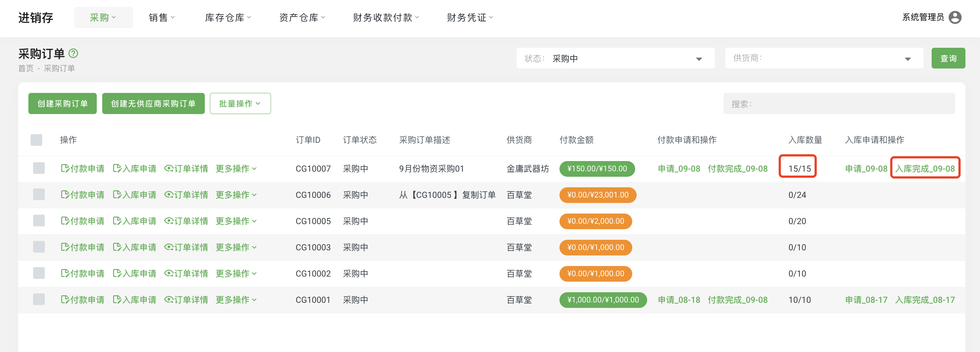Image resolution: width=980 pixels, height=352 pixels.
Task: Expand 更多操作 on CG10006 row
Action: 236,195
